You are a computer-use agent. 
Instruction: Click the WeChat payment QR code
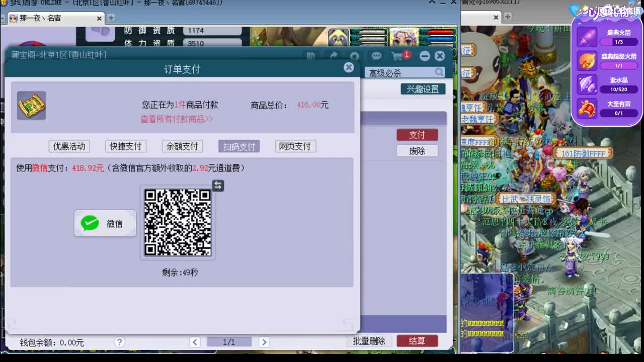tap(178, 222)
